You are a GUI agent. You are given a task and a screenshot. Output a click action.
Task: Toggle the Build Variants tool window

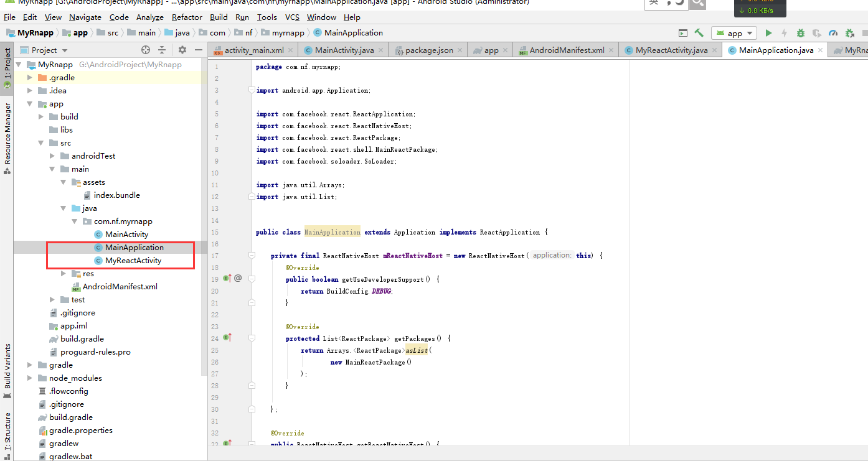(x=7, y=371)
